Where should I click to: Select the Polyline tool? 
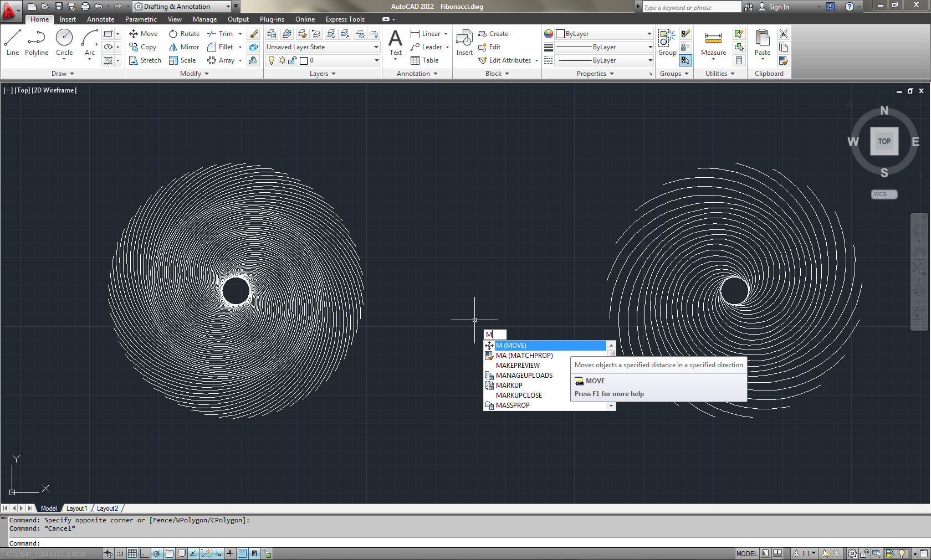click(x=37, y=43)
